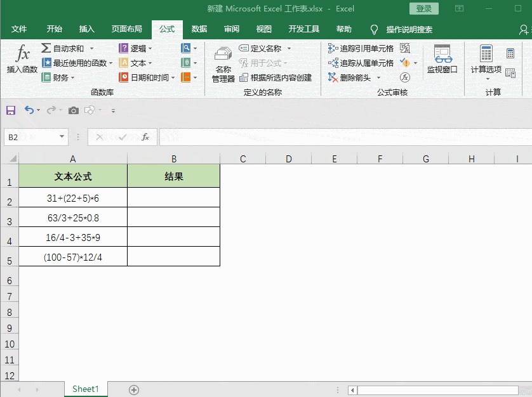Open the Watch Window (监视窗口)
Viewport: 532px width, 397px height.
tap(442, 60)
